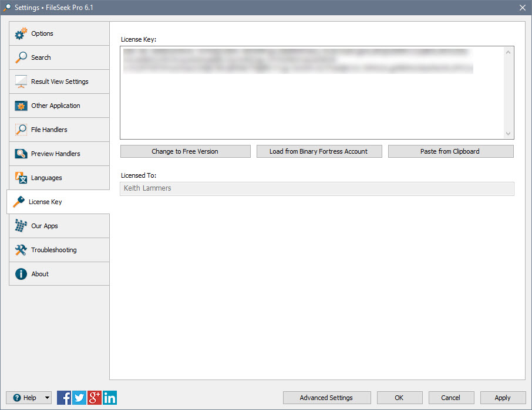Click the Our Apps grid icon
Screen dimensions: 532x410
[21, 226]
